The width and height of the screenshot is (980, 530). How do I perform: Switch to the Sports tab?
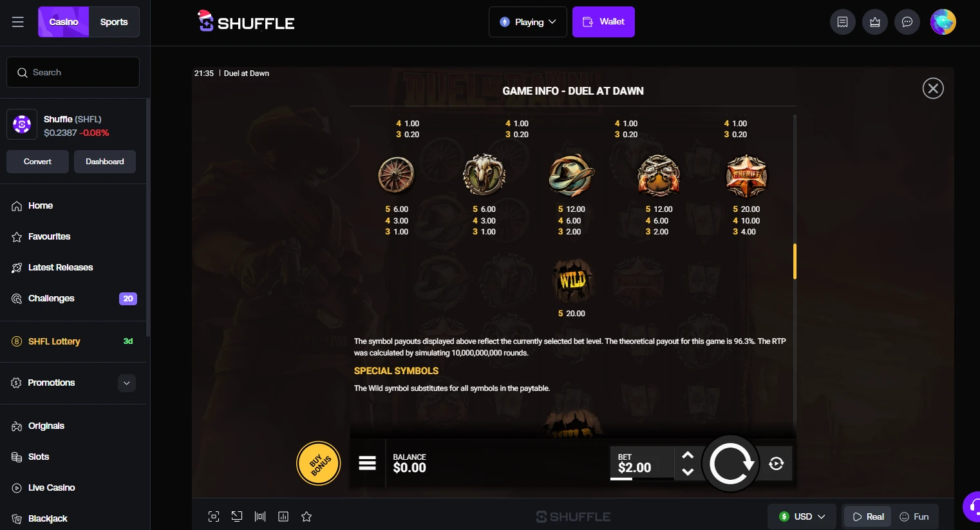point(114,22)
